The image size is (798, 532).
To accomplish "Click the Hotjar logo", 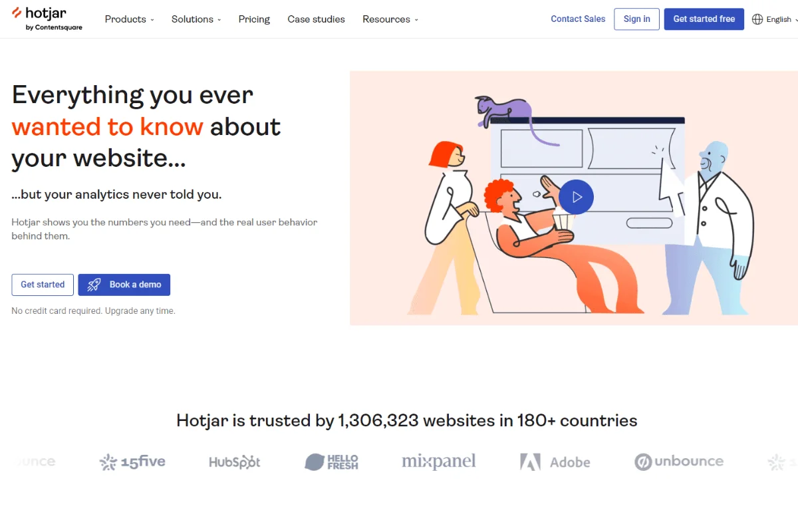I will point(47,18).
